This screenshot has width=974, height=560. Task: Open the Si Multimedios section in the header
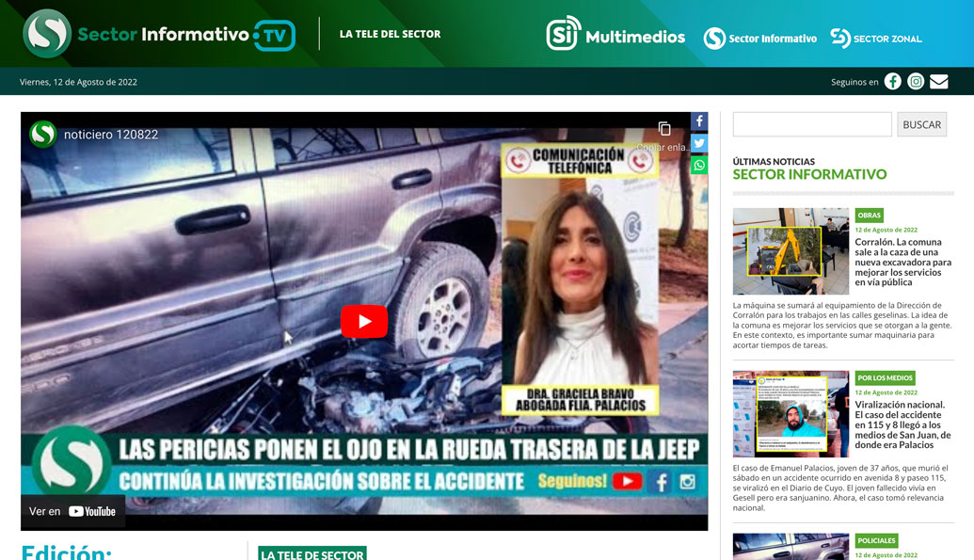coord(616,38)
